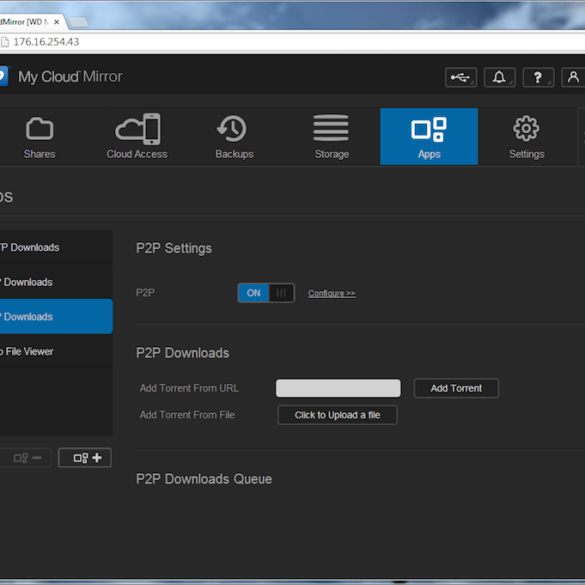The width and height of the screenshot is (585, 585).
Task: Click the add app plus button
Action: [x=85, y=458]
